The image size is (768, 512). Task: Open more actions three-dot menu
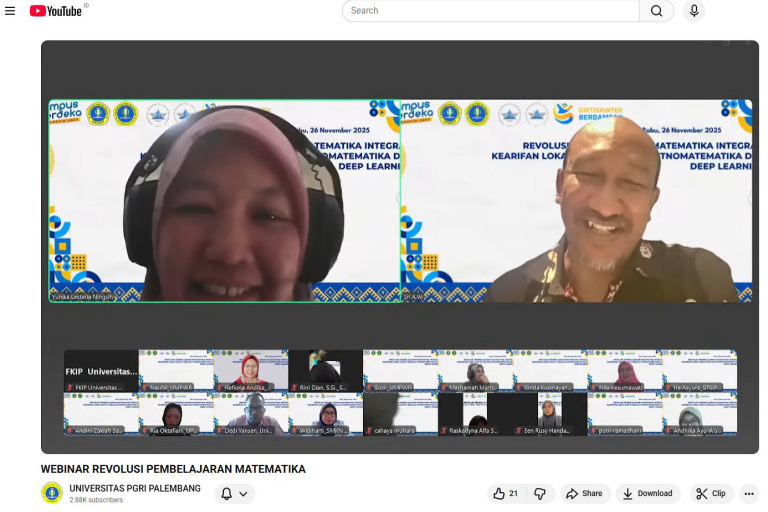pyautogui.click(x=749, y=493)
